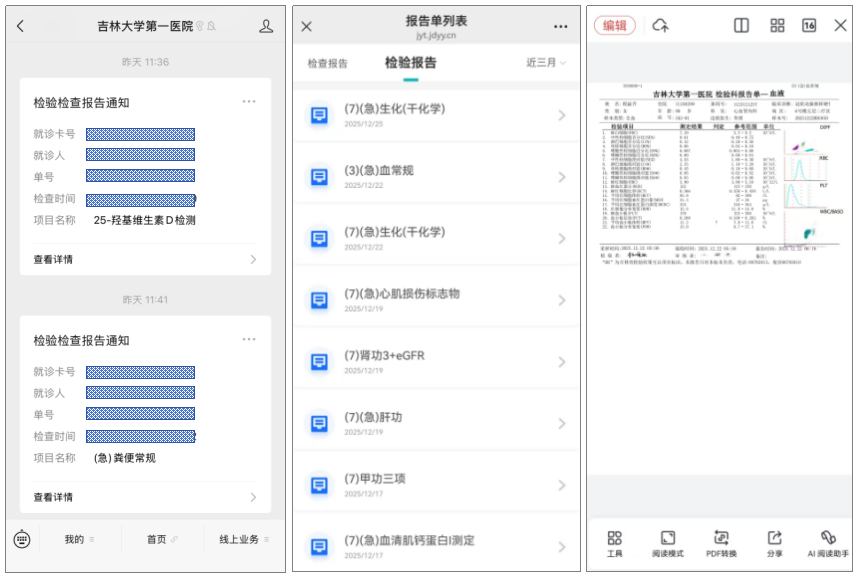Show page thumbnails grid view
Viewport: 860px width, 578px height.
777,26
